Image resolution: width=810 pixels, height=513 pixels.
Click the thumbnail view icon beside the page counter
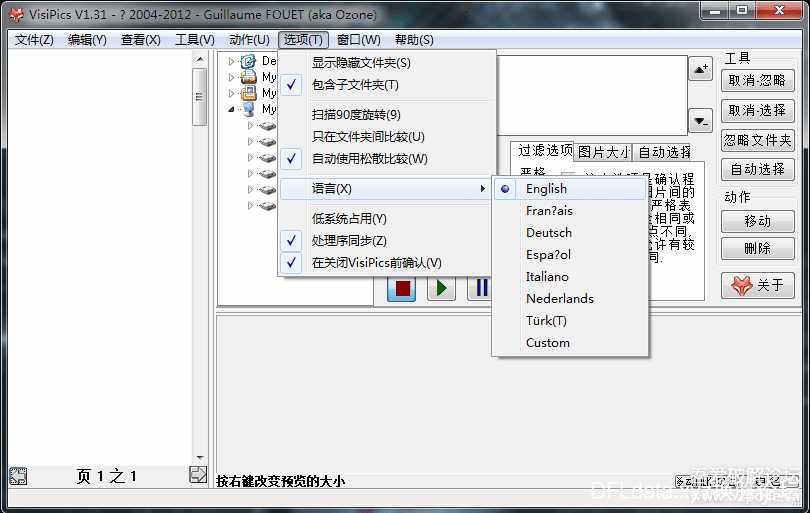18,476
